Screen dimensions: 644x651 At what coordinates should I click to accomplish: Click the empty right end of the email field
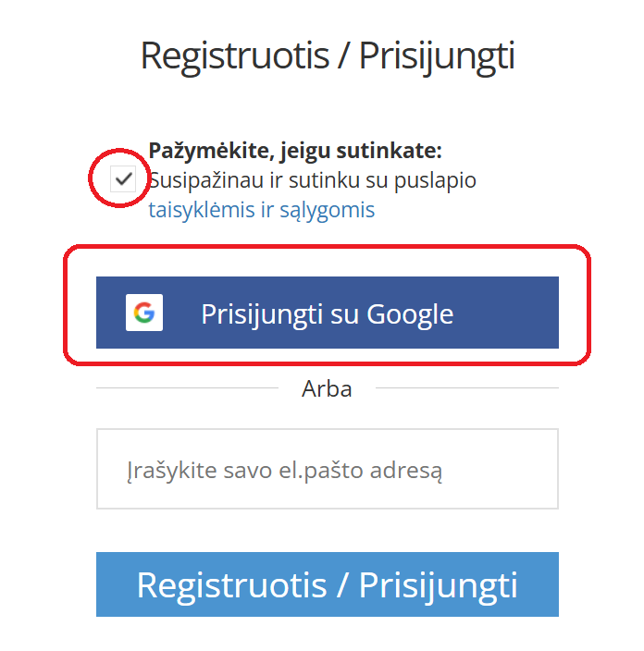click(x=518, y=469)
